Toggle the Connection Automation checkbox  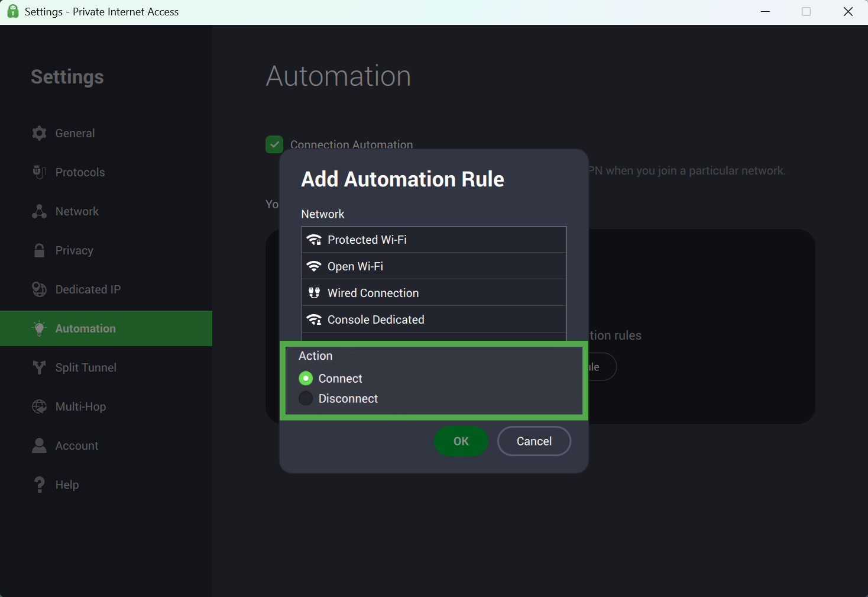274,144
